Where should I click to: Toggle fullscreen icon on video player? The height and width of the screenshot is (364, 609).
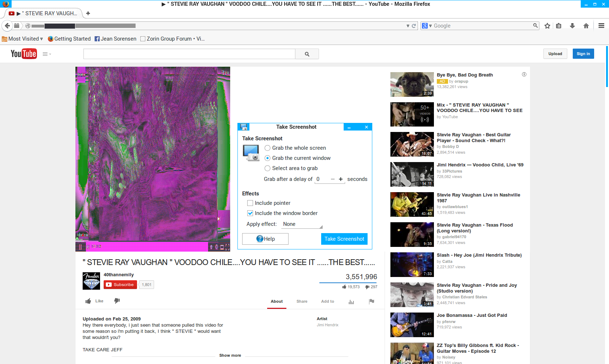[x=228, y=247]
